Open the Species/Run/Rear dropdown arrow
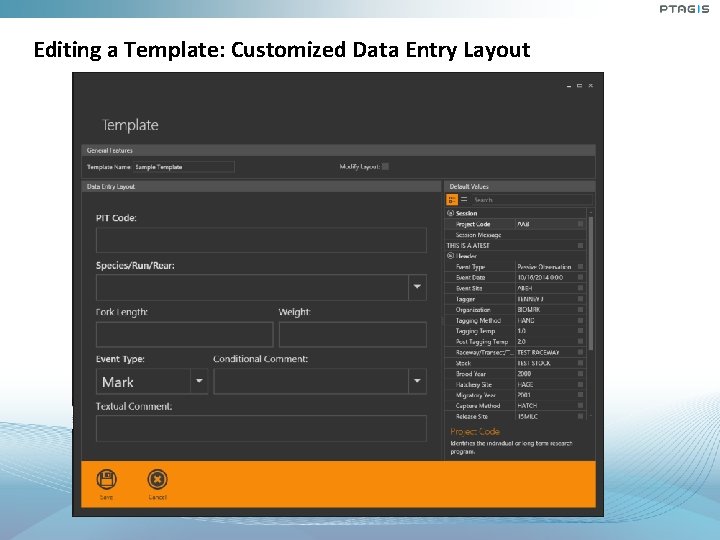The height and width of the screenshot is (540, 720). pyautogui.click(x=417, y=287)
